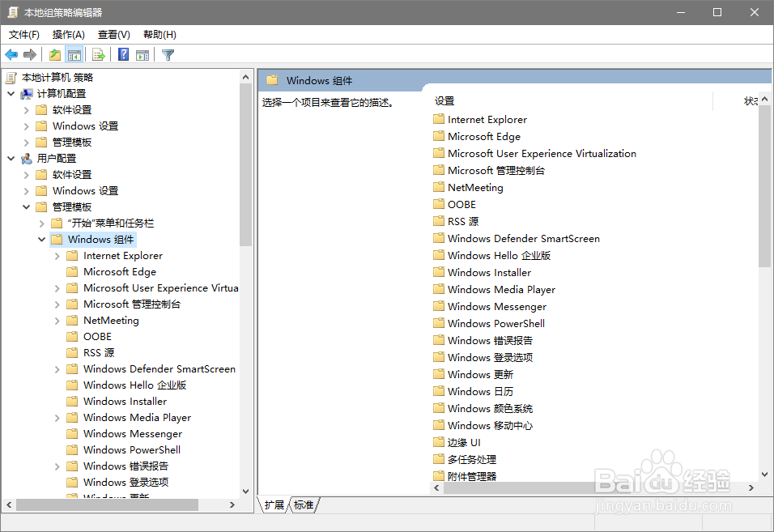Collapse the 管理模板 node under 用户配置

(26, 206)
